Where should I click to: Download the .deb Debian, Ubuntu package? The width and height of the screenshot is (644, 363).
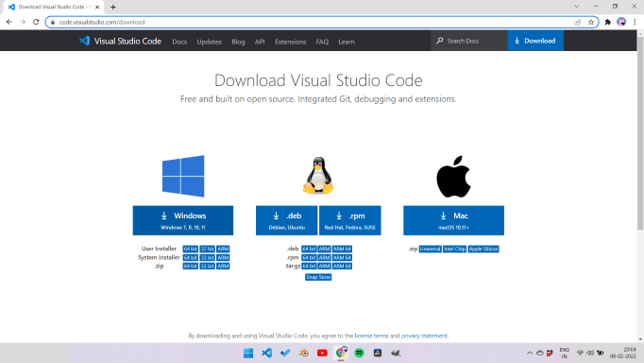[287, 220]
